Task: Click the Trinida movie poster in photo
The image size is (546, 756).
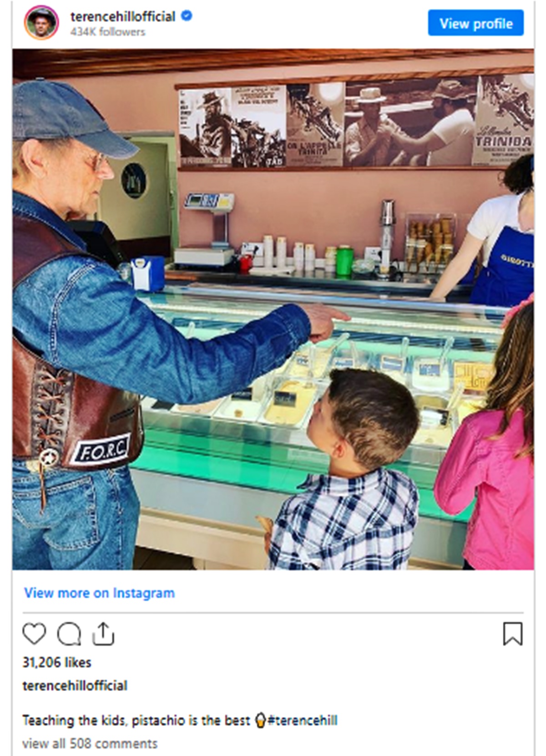Action: click(503, 121)
